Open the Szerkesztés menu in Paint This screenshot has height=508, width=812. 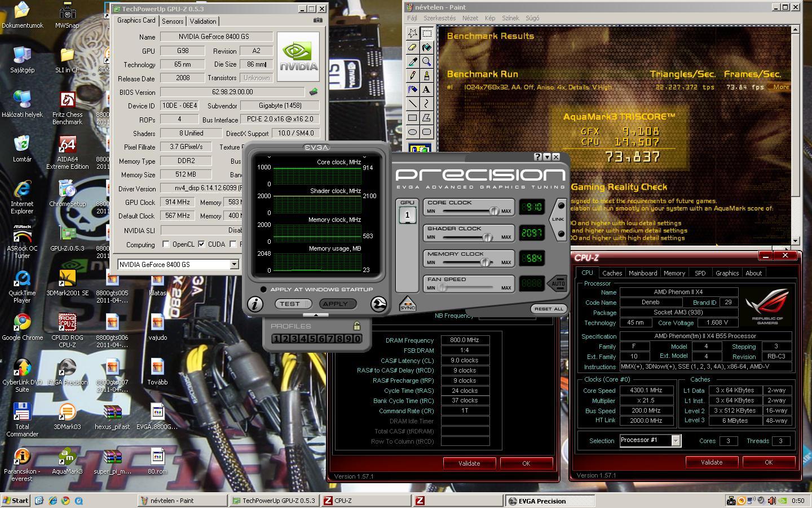point(440,18)
